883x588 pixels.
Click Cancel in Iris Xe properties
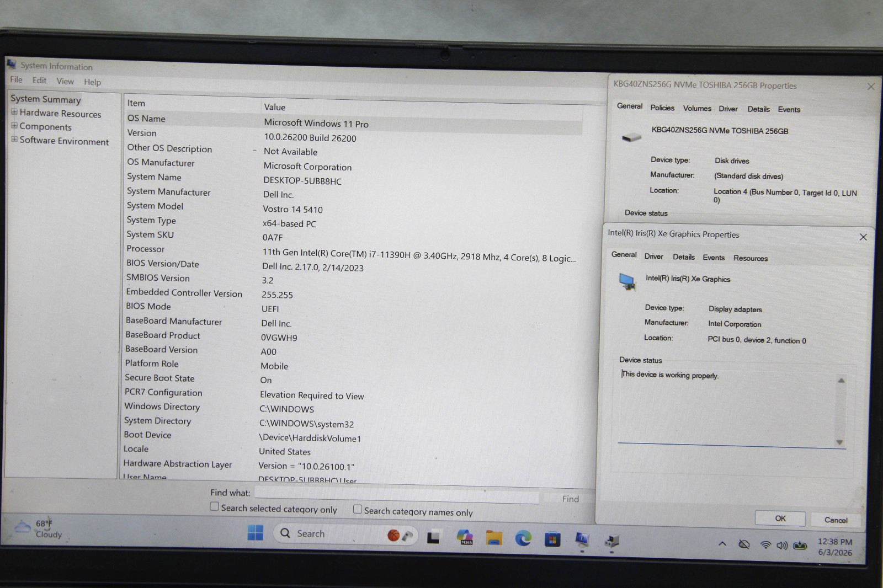(836, 520)
